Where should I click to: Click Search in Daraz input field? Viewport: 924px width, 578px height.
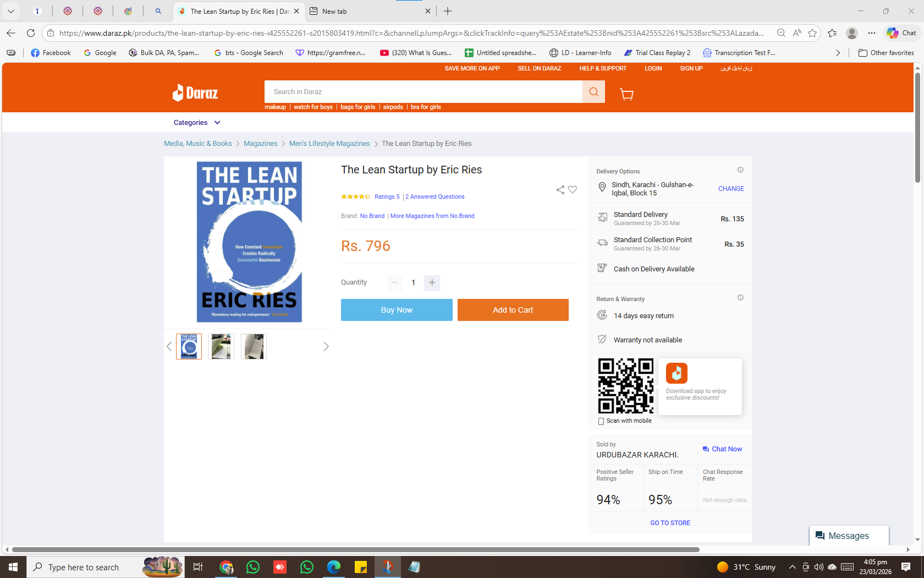[424, 92]
